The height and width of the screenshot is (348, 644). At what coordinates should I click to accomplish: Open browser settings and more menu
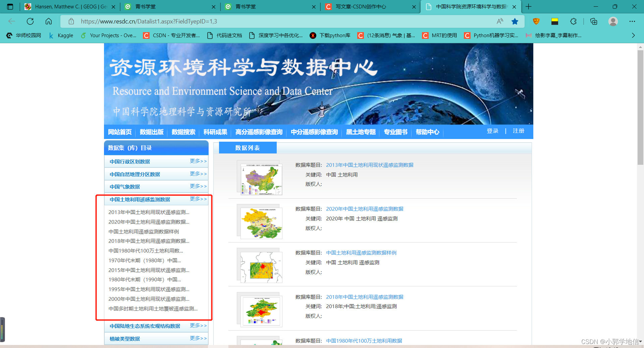tap(632, 21)
